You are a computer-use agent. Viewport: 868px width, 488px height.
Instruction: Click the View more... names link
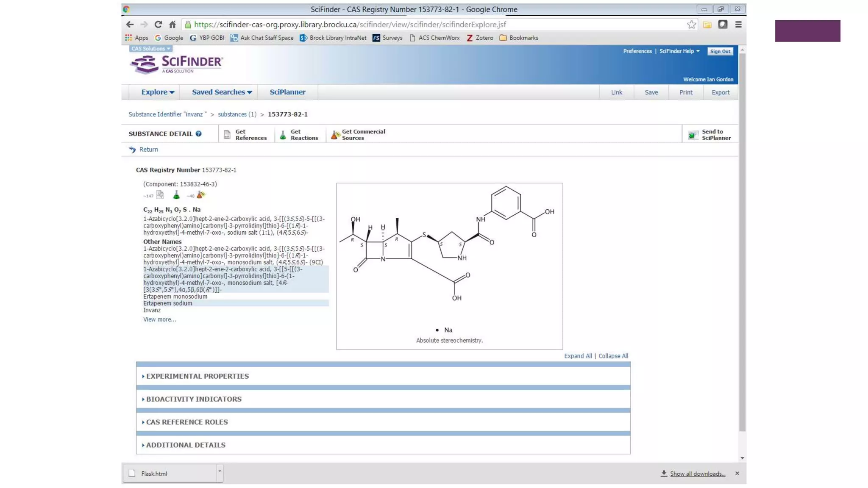coord(159,319)
